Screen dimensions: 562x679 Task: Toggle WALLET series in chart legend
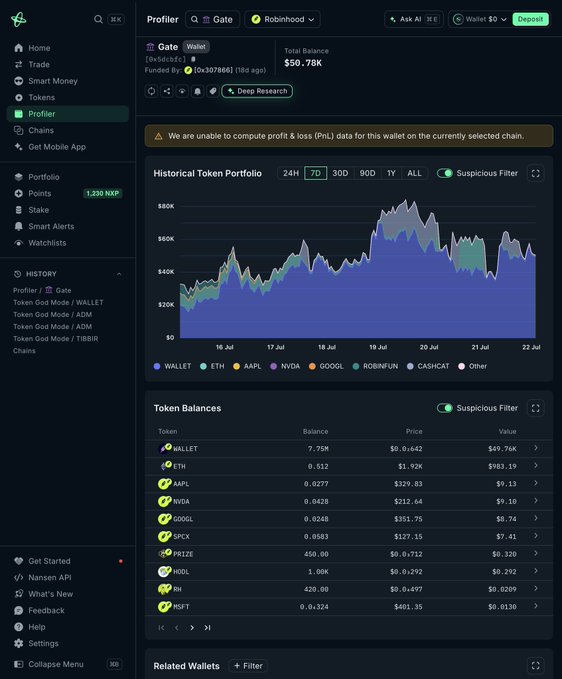(x=172, y=366)
